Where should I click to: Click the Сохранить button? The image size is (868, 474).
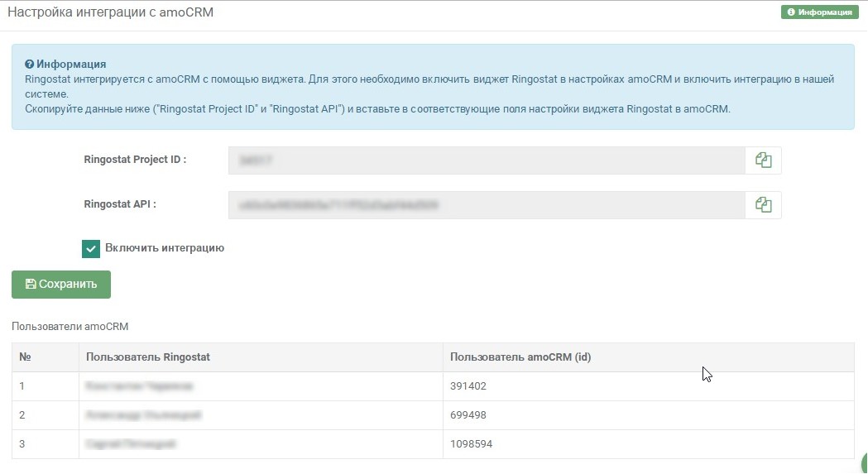point(61,284)
